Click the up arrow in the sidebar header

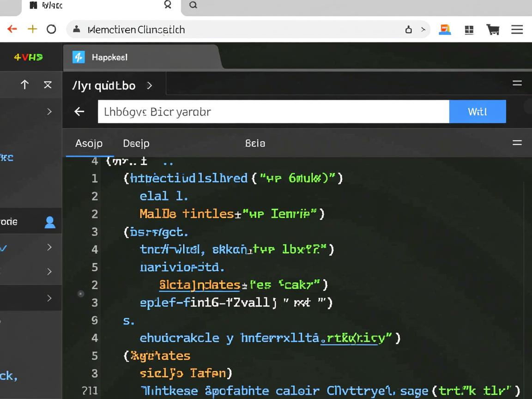click(25, 85)
